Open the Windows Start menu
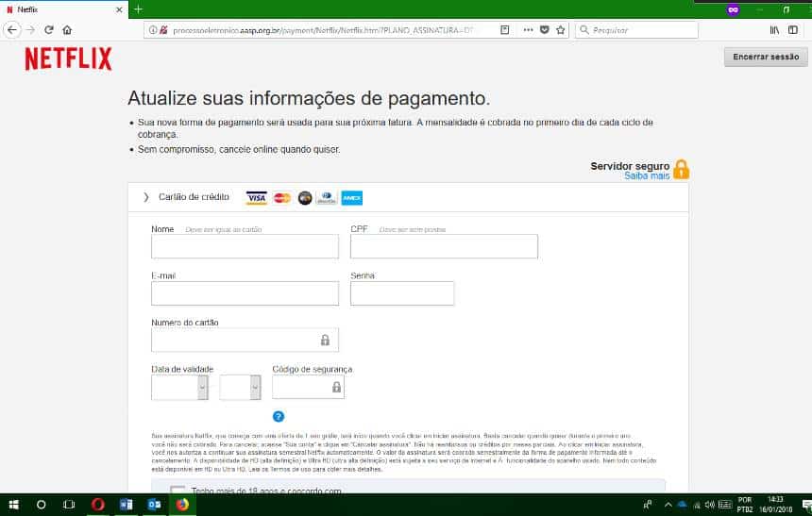The image size is (812, 516). point(14,505)
